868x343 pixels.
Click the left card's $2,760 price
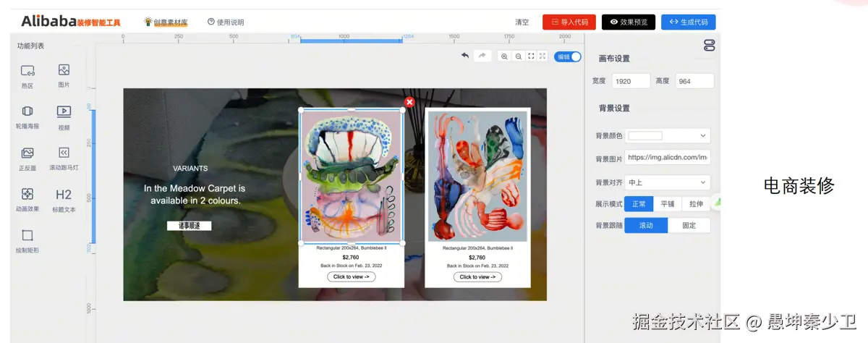click(351, 257)
